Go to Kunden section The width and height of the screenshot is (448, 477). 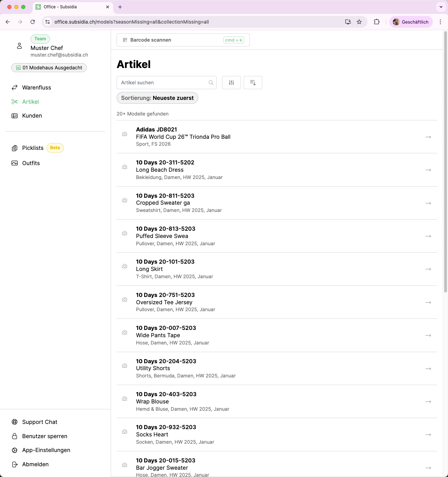point(32,116)
